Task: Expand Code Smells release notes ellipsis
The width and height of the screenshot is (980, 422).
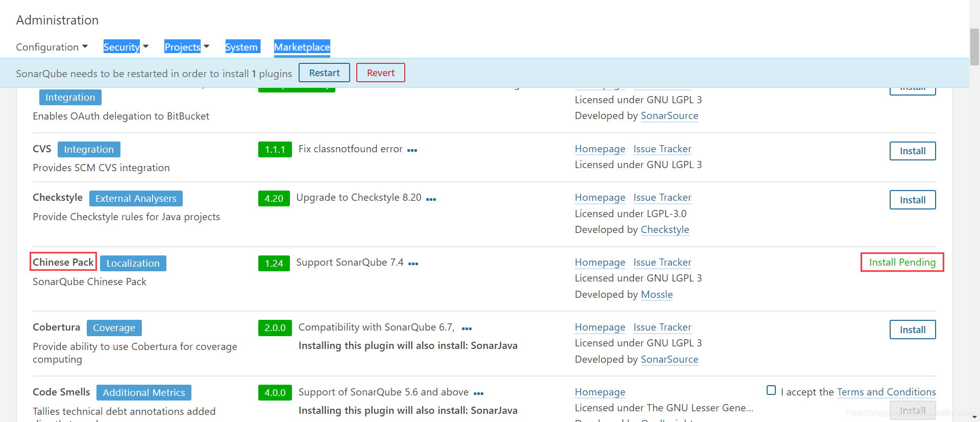Action: point(479,393)
